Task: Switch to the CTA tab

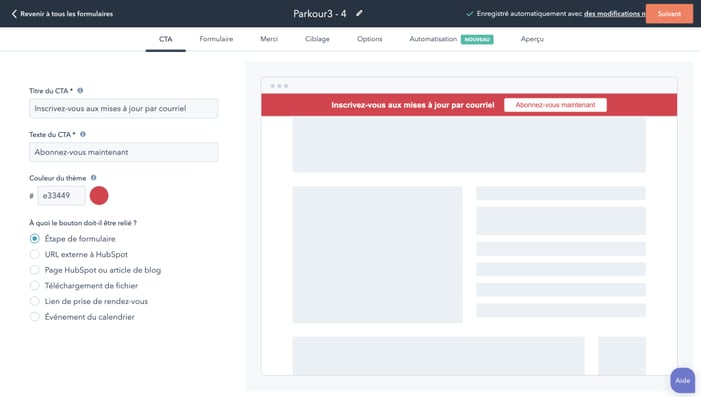Action: click(165, 39)
